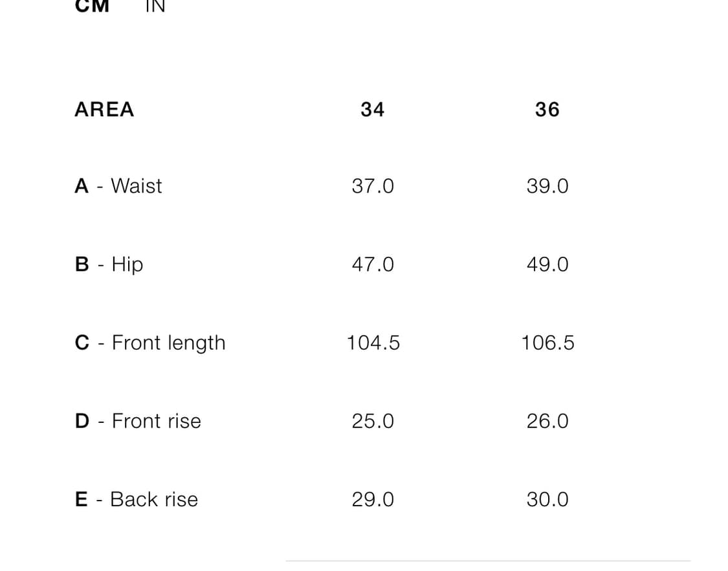Image resolution: width=728 pixels, height=571 pixels.
Task: Switch measurements to CM unit
Action: (92, 6)
